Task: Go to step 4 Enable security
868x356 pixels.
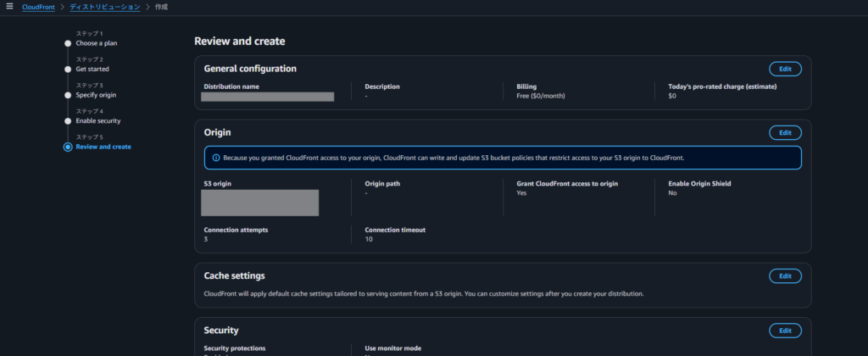Action: tap(98, 120)
